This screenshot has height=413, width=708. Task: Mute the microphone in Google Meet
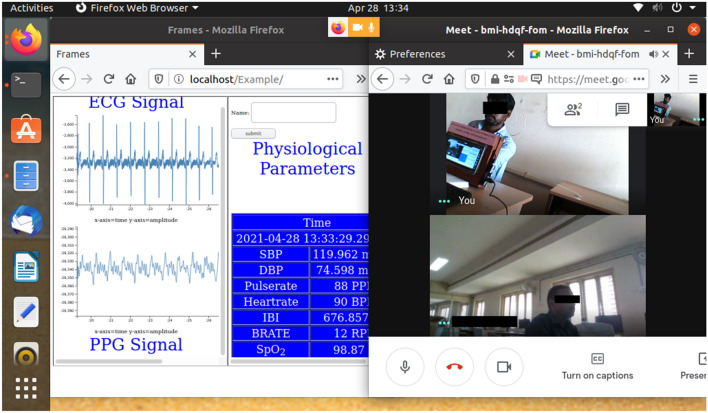tap(405, 367)
